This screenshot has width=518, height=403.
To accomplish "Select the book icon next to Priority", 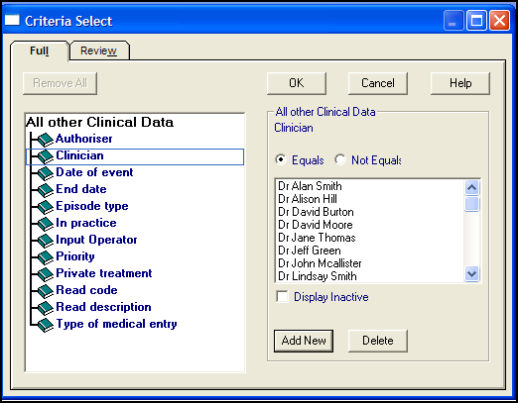I will 45,257.
